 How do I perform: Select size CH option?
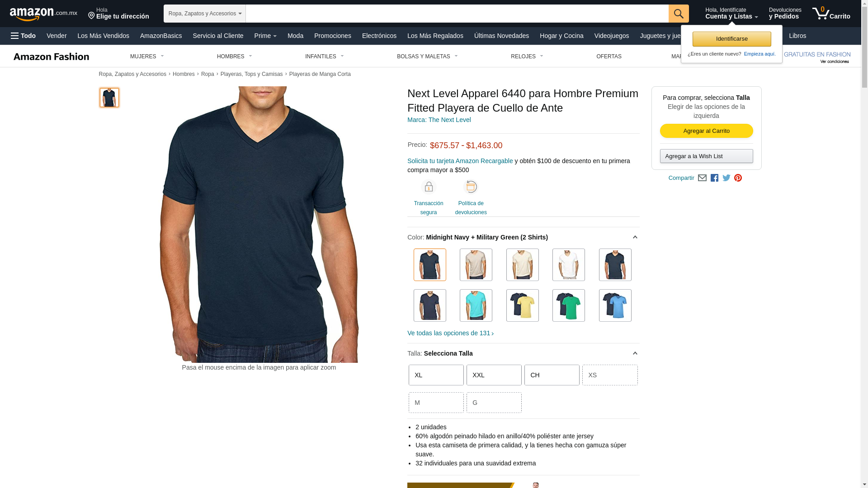pos(552,375)
